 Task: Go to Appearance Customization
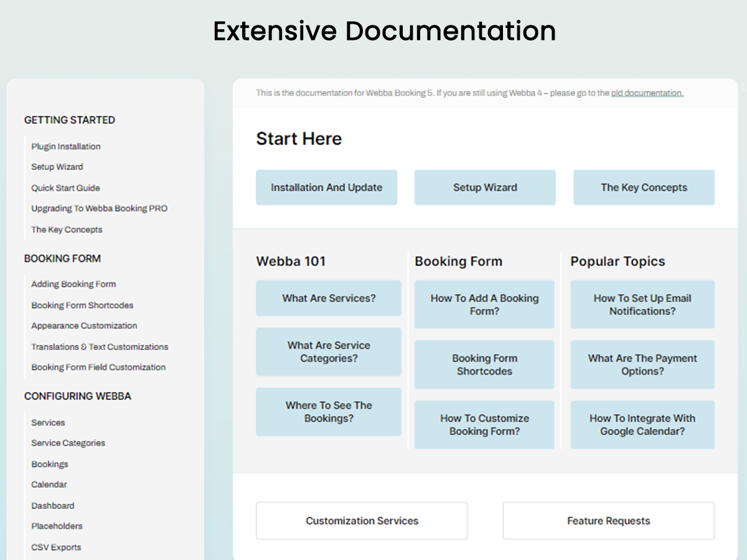[84, 326]
